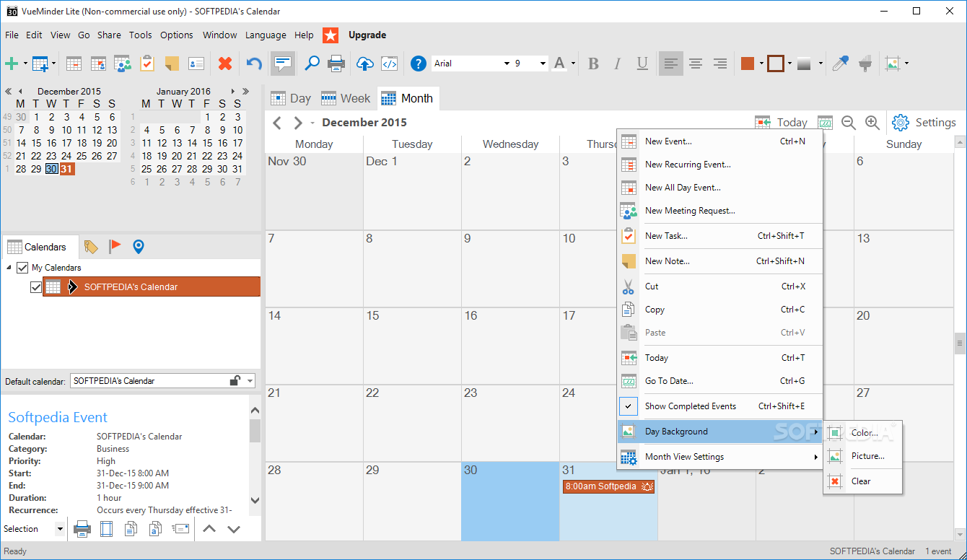967x560 pixels.
Task: Click the Today button in view header
Action: [781, 123]
